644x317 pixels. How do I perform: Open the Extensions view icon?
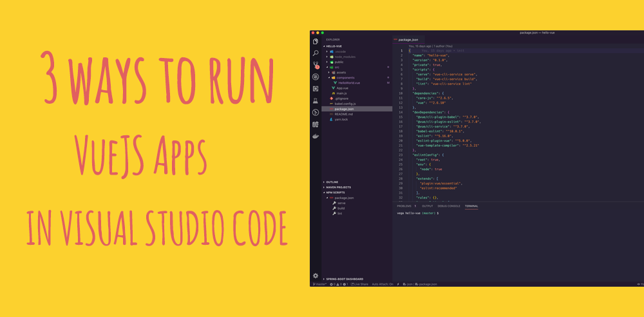316,89
